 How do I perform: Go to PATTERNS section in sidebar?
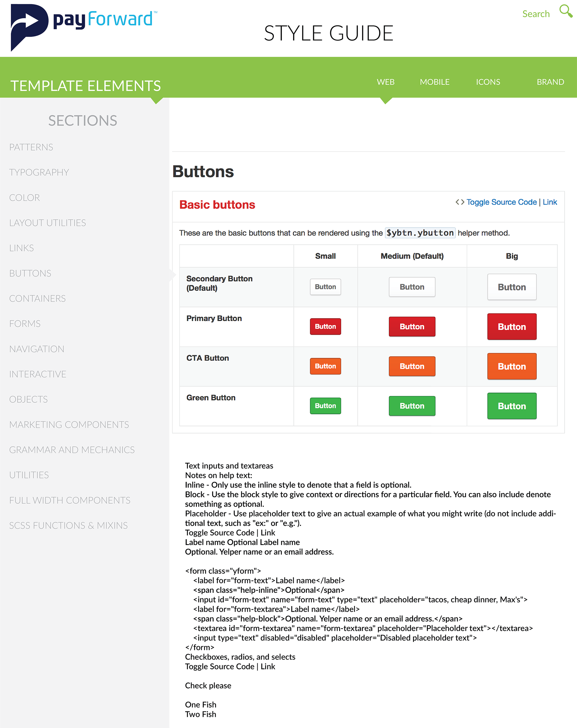[31, 147]
